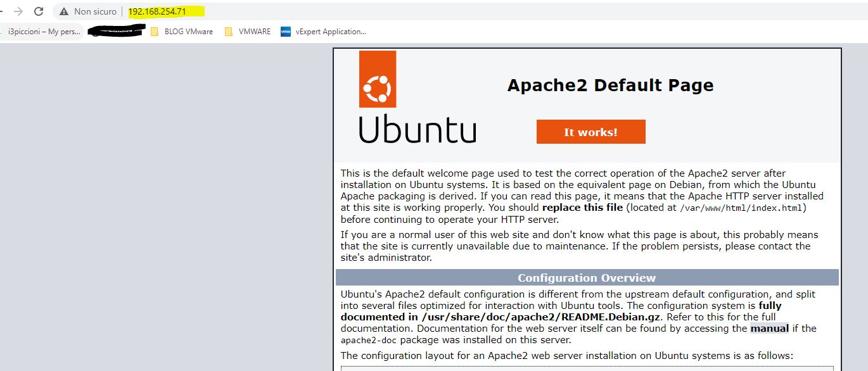Image resolution: width=868 pixels, height=371 pixels.
Task: Click the folder icon beside BLOG VMware
Action: tap(155, 32)
